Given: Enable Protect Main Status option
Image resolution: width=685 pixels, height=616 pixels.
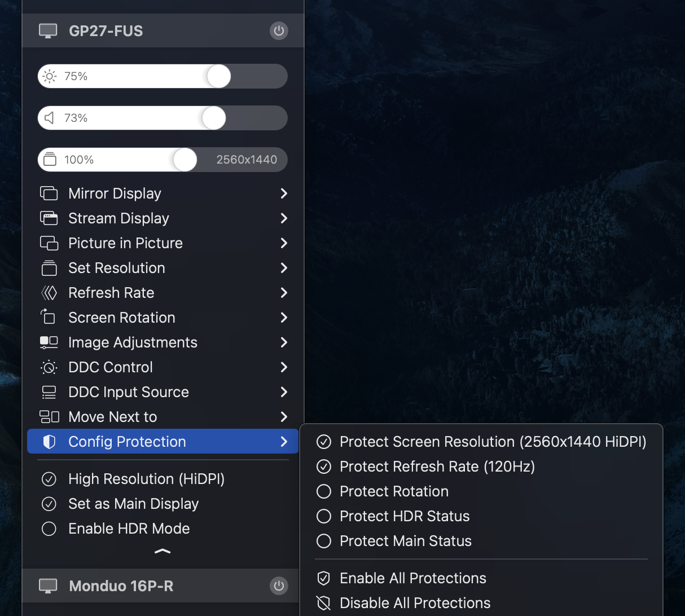Looking at the screenshot, I should tap(323, 541).
